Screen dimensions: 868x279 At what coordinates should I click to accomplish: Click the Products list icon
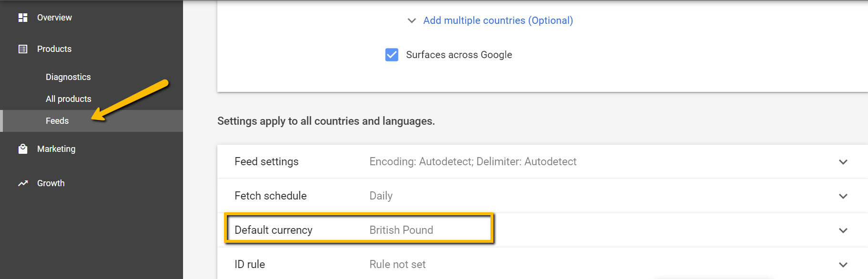pos(23,49)
